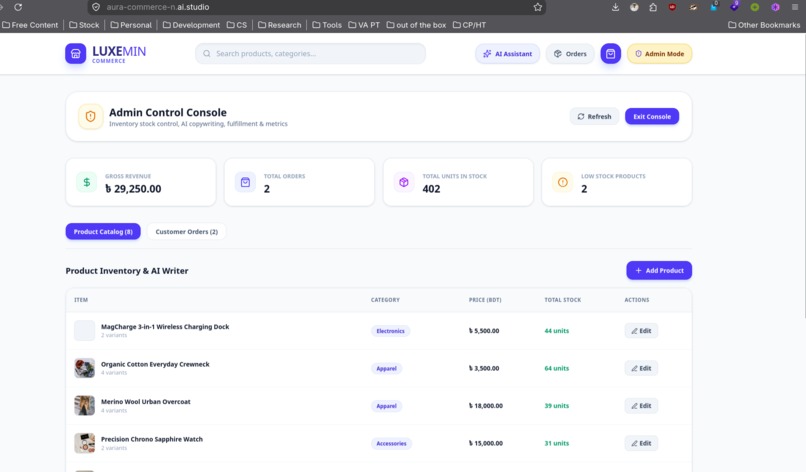Click the Accessories category badge

(x=391, y=443)
